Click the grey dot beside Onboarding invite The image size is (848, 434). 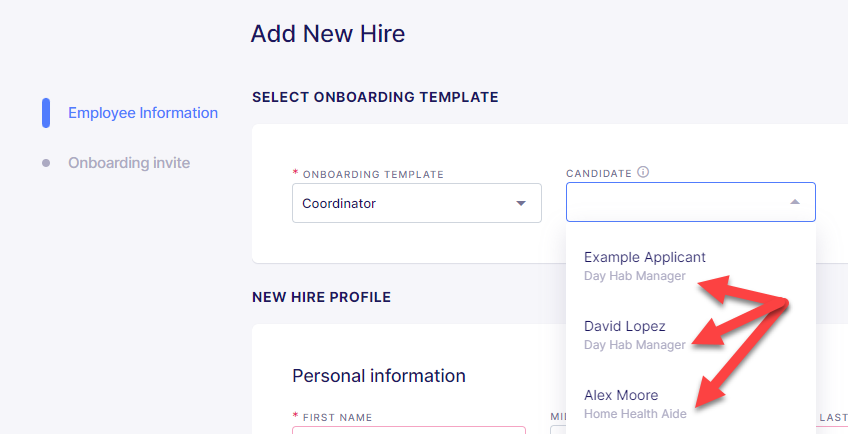tap(46, 163)
